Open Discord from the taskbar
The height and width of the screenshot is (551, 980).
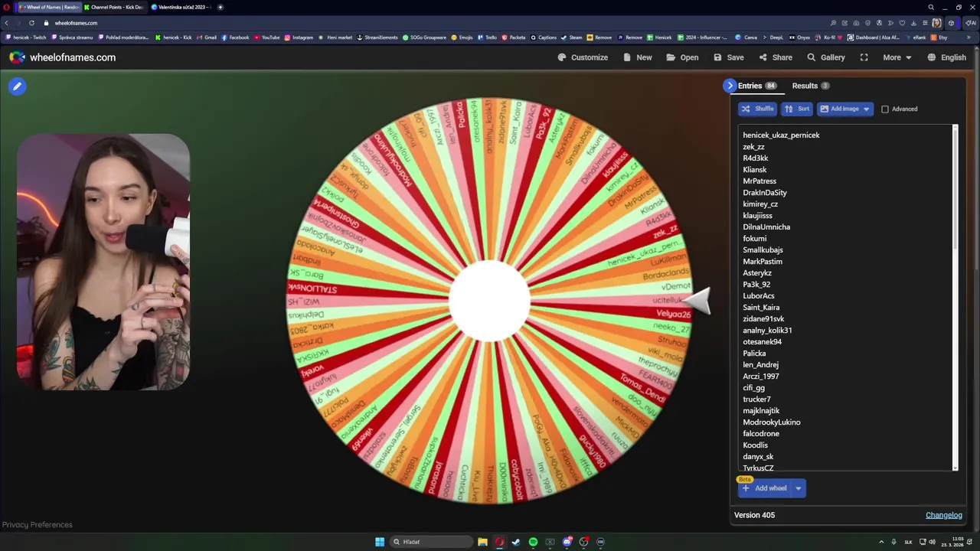point(567,542)
